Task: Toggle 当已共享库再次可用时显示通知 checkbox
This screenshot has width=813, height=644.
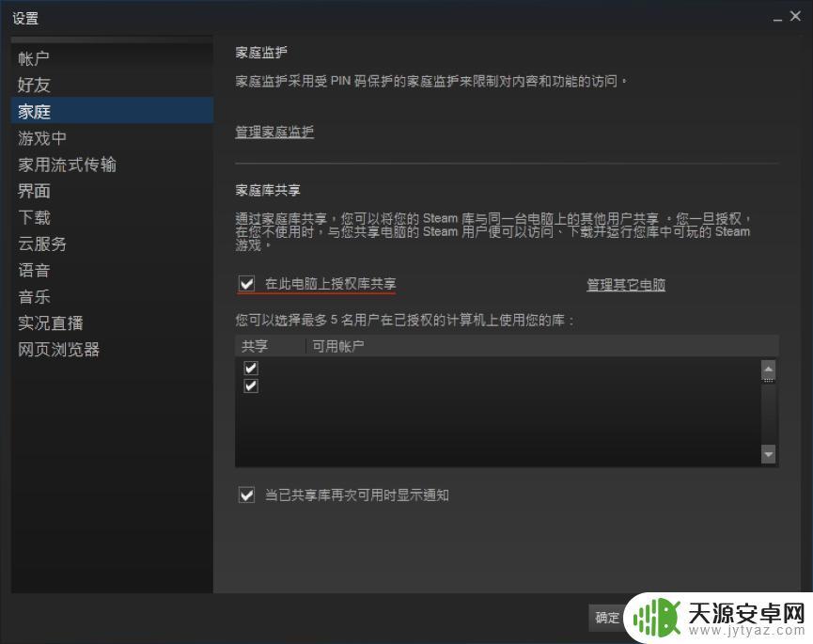Action: 247,495
